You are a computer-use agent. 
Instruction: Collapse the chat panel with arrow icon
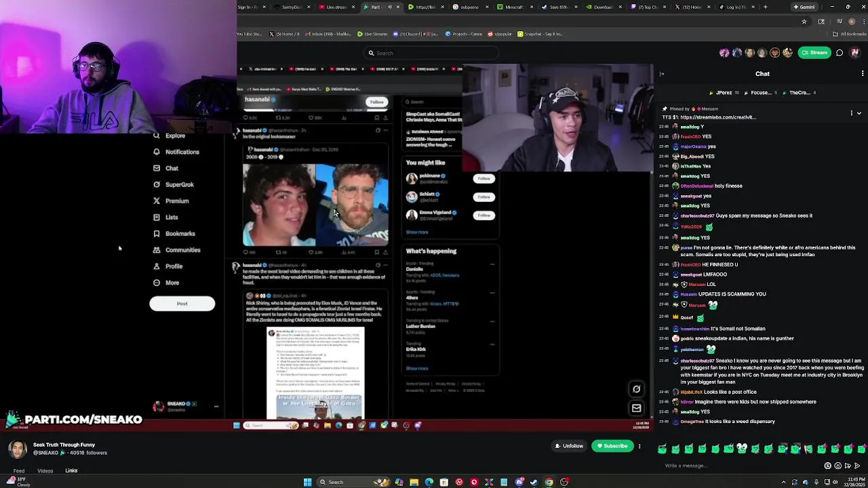coord(662,74)
